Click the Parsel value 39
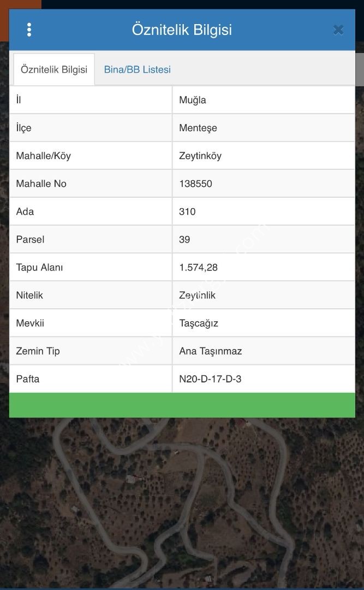 click(184, 239)
